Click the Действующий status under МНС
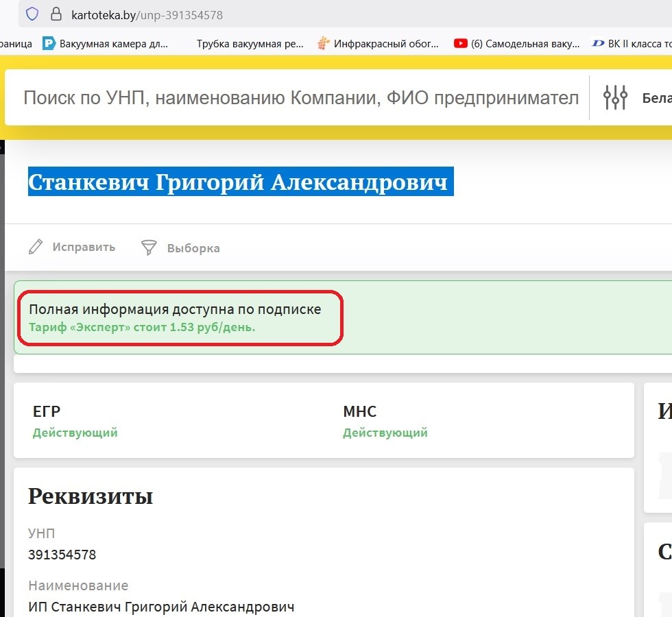Image resolution: width=672 pixels, height=617 pixels. [385, 433]
